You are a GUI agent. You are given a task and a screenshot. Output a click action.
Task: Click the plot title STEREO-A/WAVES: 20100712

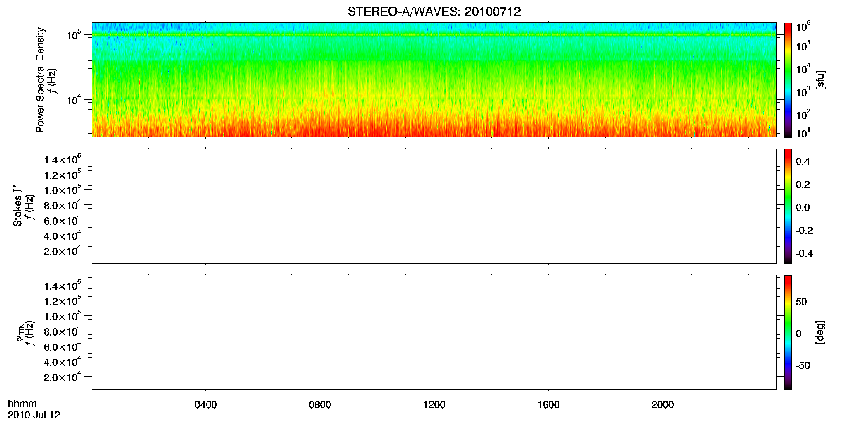[434, 12]
